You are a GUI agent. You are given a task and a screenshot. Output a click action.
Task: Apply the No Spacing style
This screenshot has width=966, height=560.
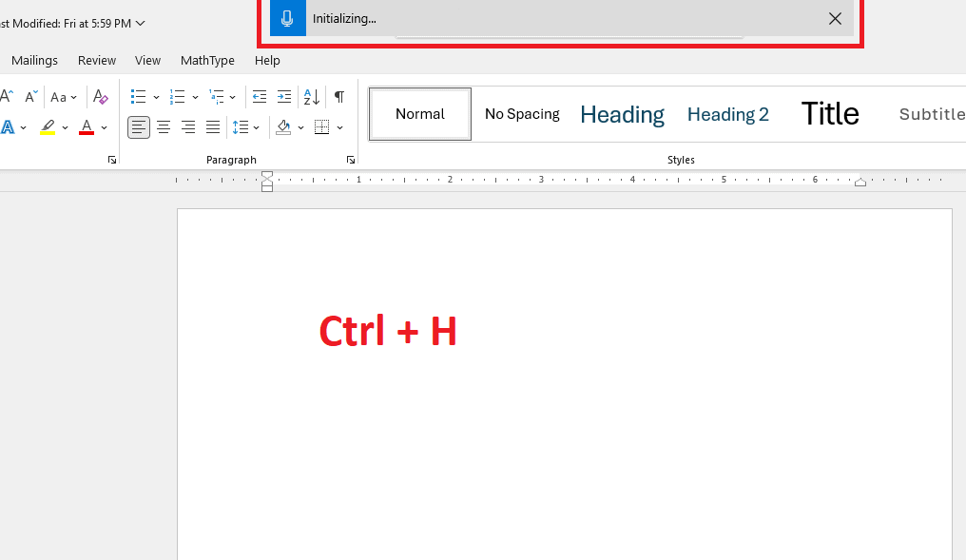522,114
